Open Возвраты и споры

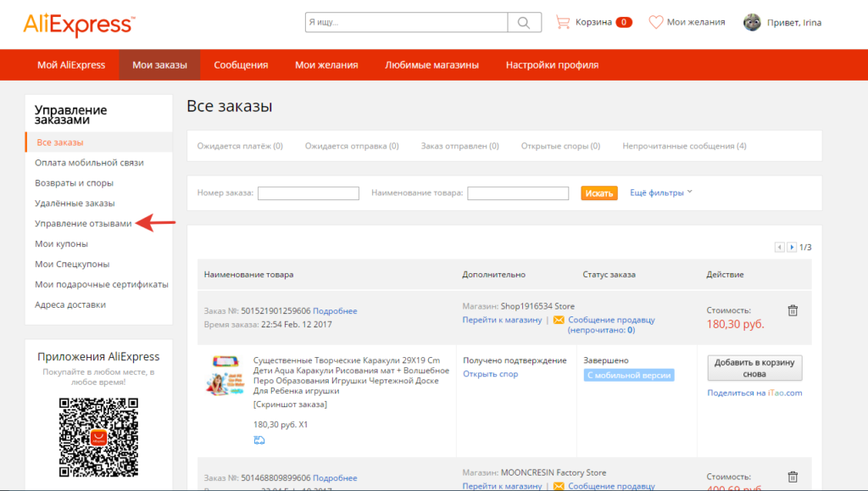pos(75,182)
